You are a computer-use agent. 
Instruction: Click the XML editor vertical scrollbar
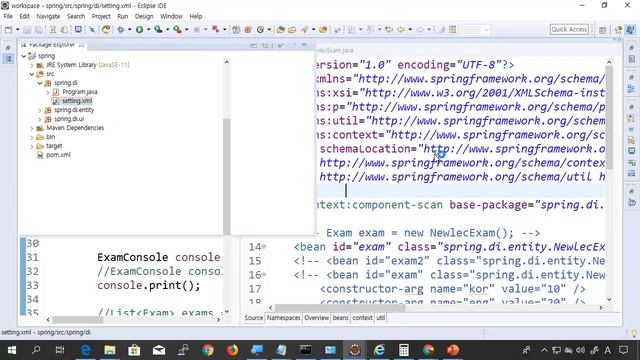pos(609,118)
